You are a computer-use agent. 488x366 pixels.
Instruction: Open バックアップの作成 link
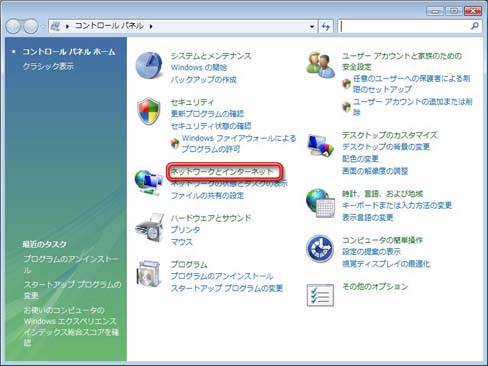click(x=204, y=80)
